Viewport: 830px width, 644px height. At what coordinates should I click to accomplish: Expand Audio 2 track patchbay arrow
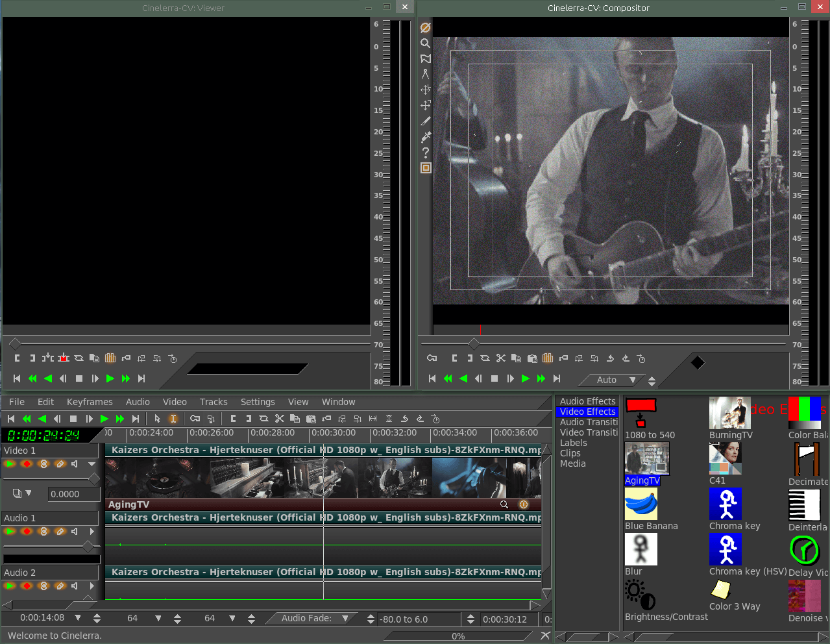(x=92, y=586)
